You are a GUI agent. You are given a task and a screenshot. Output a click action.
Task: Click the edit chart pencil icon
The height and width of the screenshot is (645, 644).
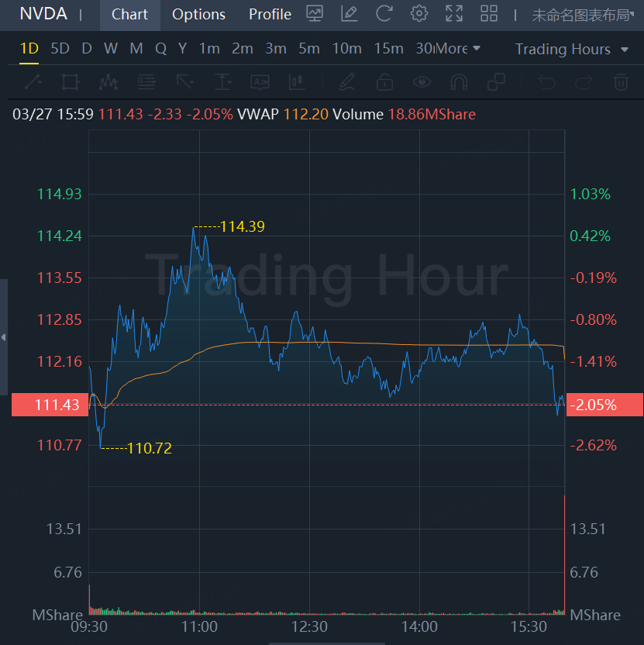coord(350,14)
